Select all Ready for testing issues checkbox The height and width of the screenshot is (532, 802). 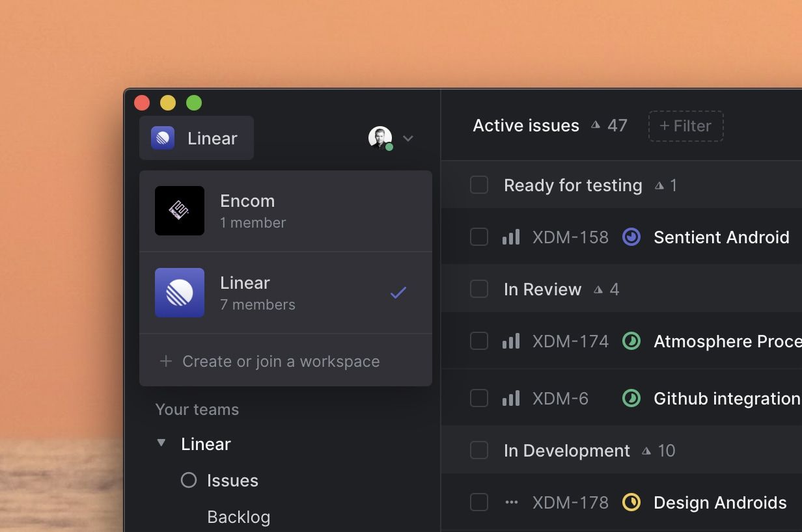(x=479, y=185)
